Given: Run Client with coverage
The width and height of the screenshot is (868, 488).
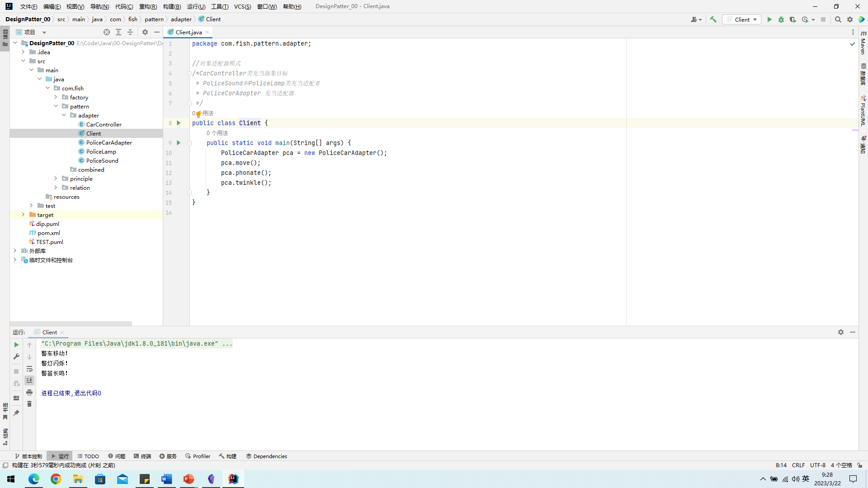Looking at the screenshot, I should 793,19.
